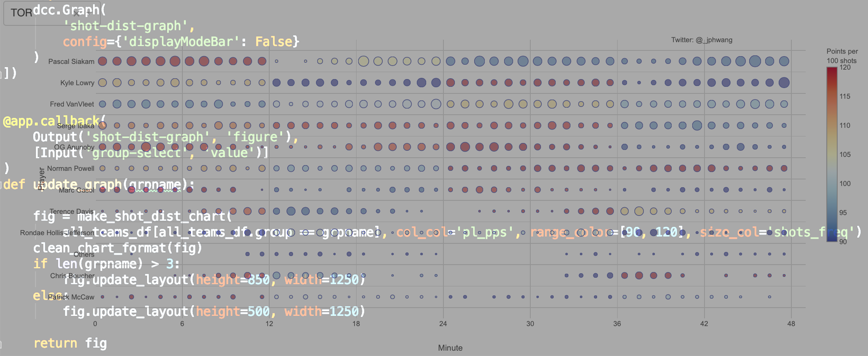The width and height of the screenshot is (868, 356).
Task: Click the Pascal Siakam player label
Action: (x=71, y=61)
